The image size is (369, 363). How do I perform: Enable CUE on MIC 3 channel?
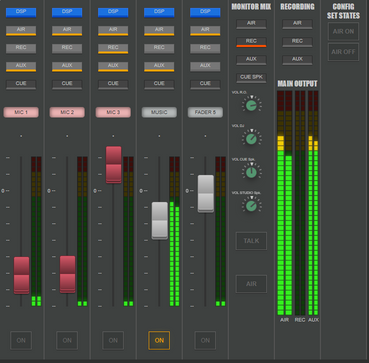pos(113,84)
